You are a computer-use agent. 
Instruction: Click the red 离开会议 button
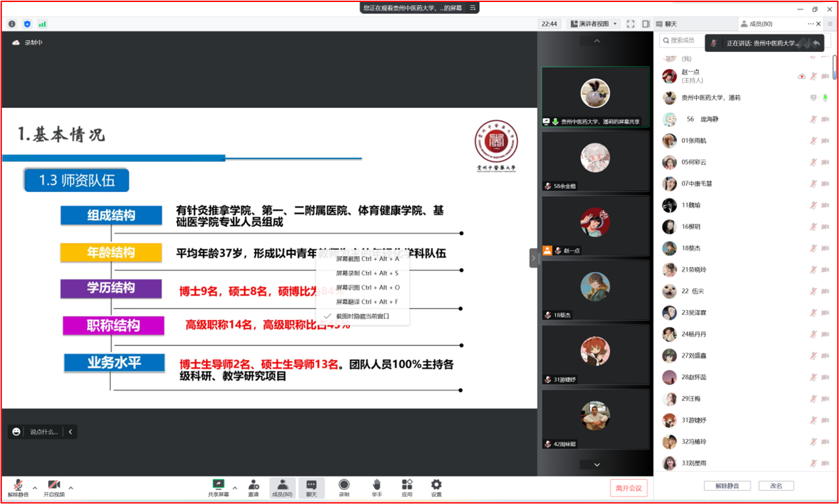(628, 488)
